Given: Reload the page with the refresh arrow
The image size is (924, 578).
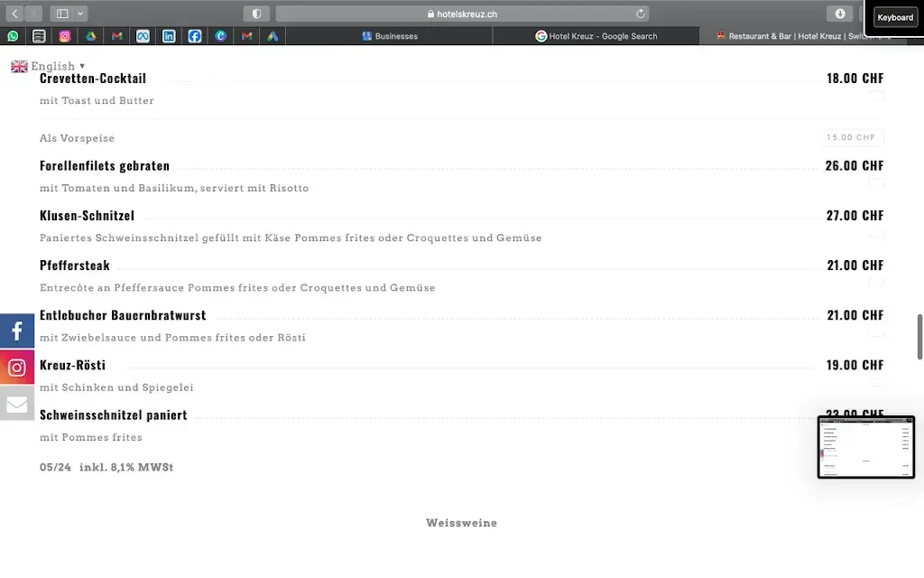Looking at the screenshot, I should tap(641, 14).
